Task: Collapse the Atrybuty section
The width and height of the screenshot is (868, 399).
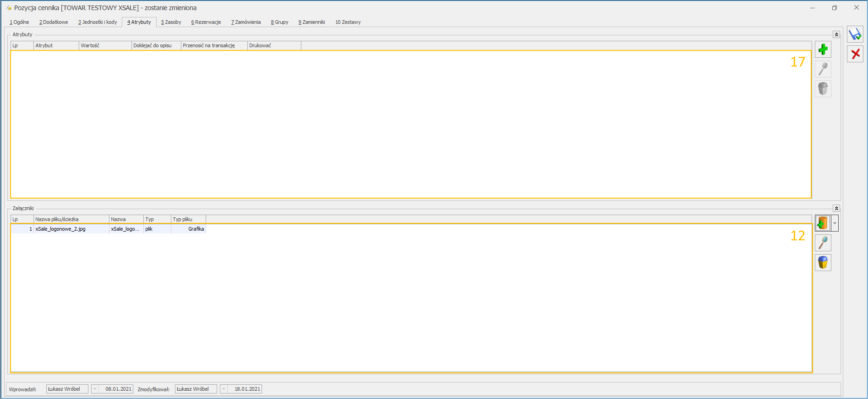Action: (x=836, y=35)
